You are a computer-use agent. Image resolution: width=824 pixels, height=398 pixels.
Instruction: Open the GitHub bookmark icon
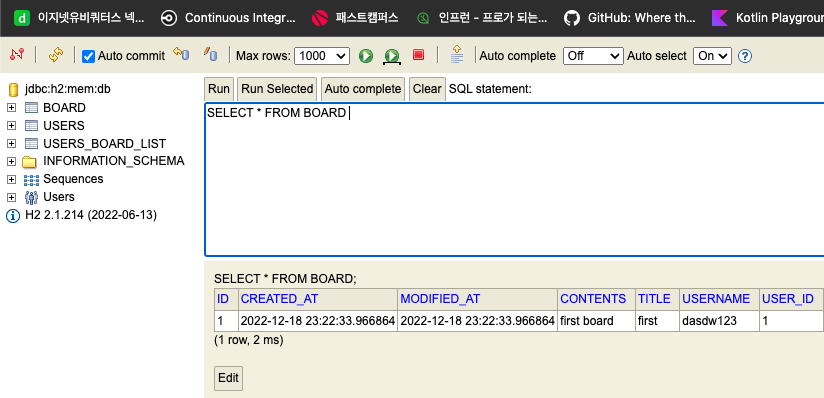(x=572, y=18)
